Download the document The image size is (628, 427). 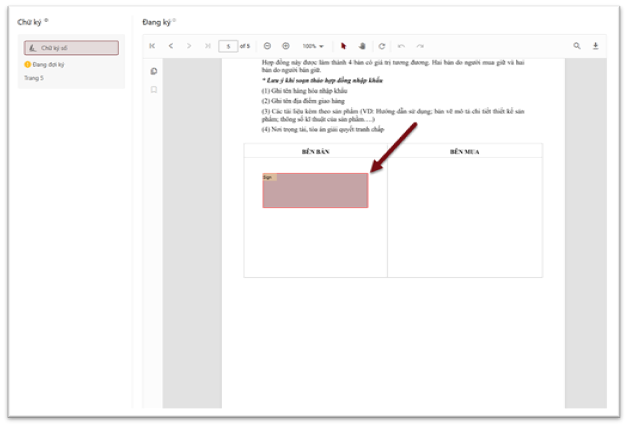[x=596, y=46]
